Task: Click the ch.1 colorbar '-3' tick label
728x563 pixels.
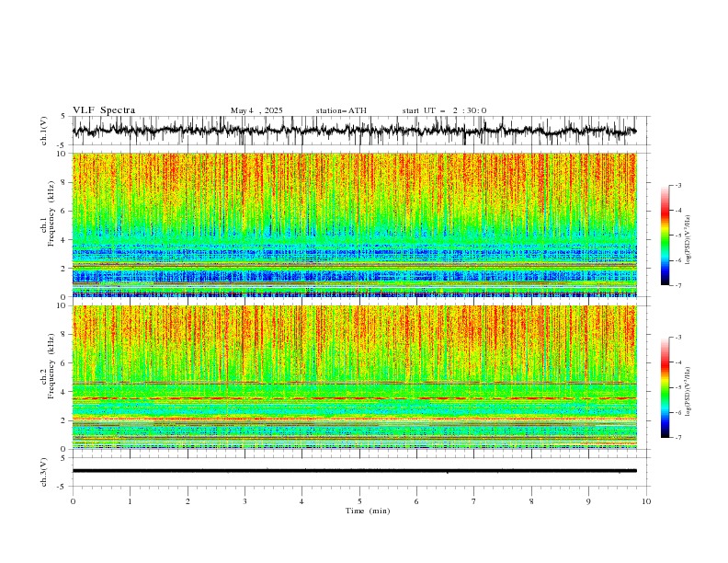Action: pos(678,185)
